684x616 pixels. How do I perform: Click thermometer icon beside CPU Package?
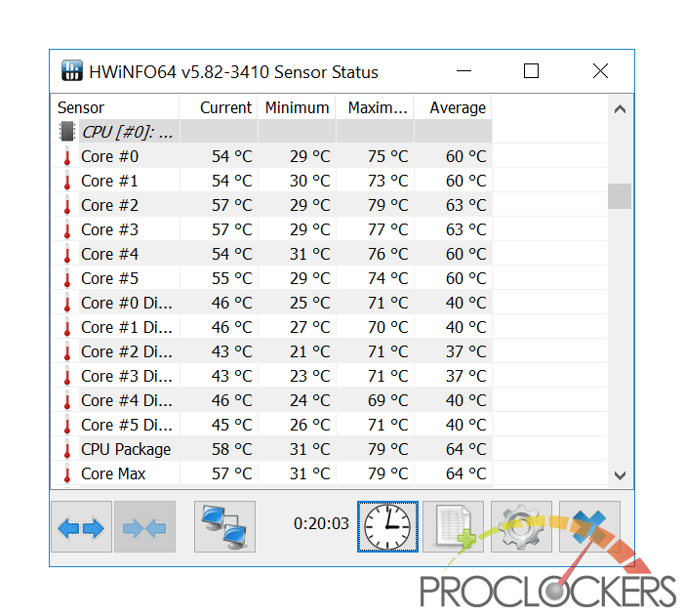click(67, 449)
